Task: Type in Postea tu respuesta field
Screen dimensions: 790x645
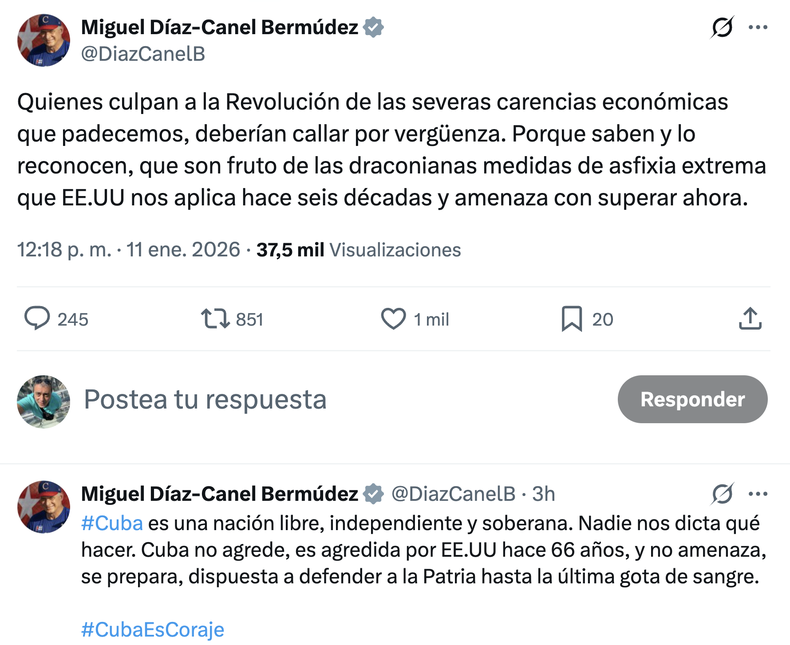Action: coord(300,400)
